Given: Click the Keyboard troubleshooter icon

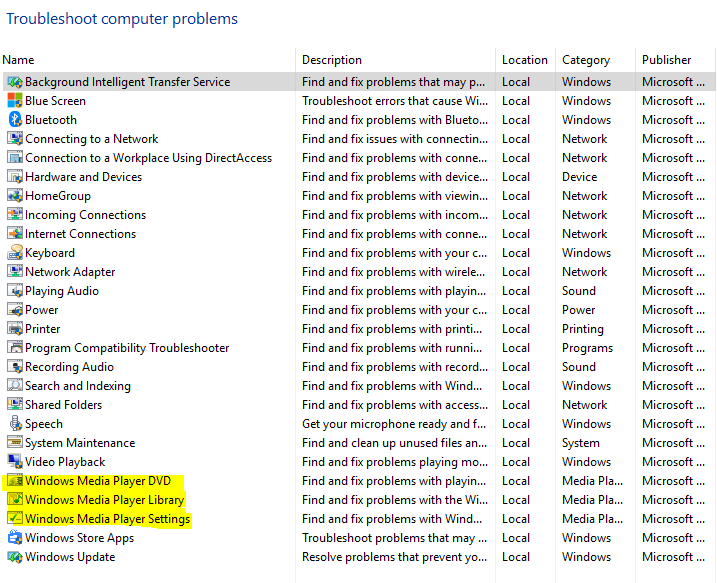Looking at the screenshot, I should tap(15, 252).
